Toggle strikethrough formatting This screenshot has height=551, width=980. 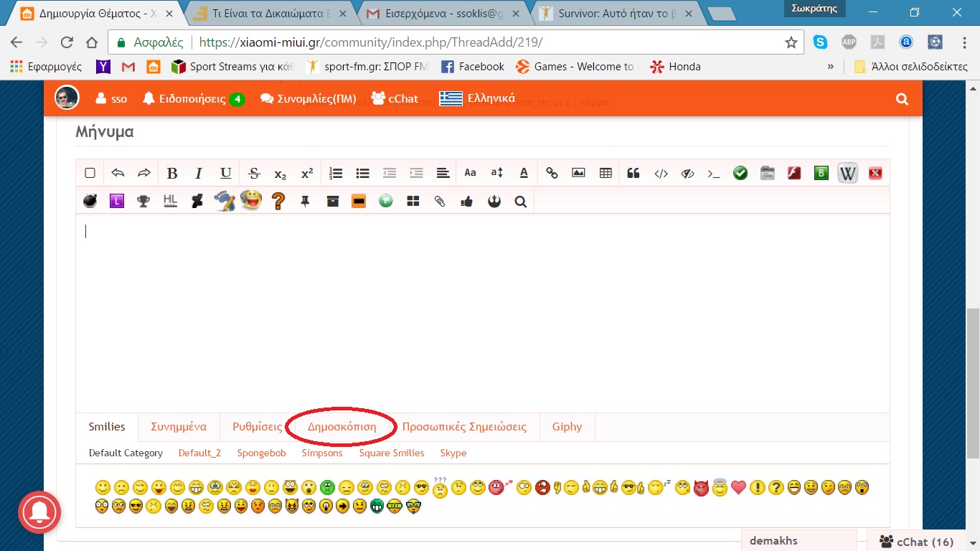(x=254, y=173)
